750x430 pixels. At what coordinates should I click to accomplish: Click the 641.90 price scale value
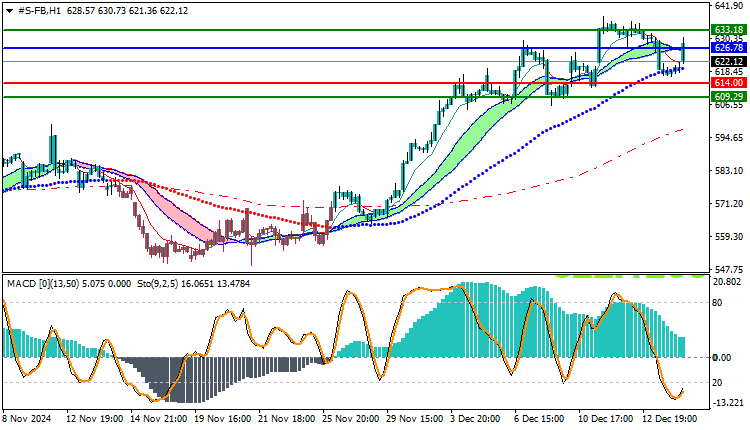click(728, 6)
